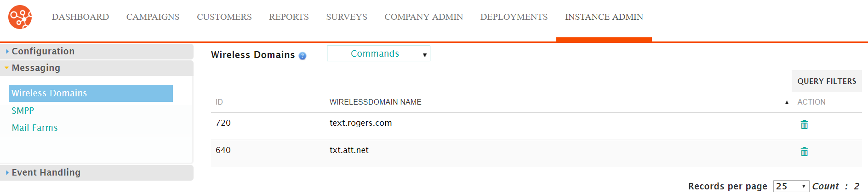This screenshot has height=194, width=868.
Task: Open the Reports tab
Action: coord(289,17)
